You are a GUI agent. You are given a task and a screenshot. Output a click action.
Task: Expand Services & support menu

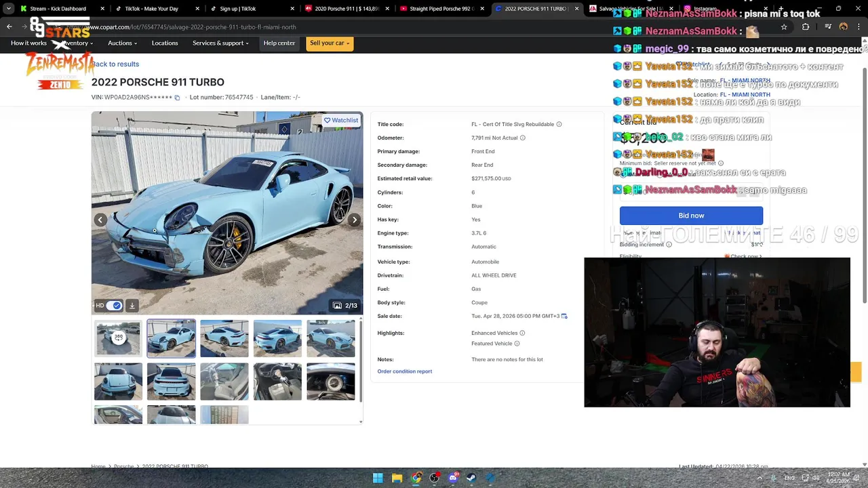[x=220, y=43]
